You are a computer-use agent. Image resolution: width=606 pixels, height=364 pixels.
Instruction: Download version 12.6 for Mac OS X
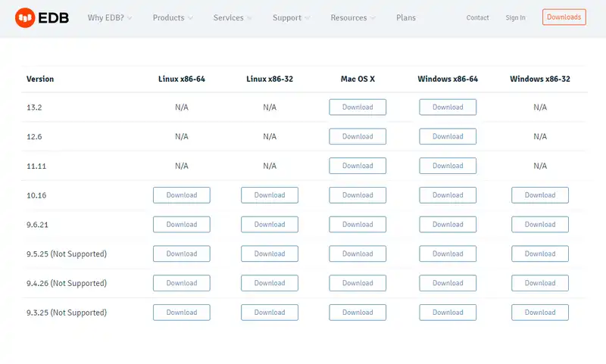[358, 137]
